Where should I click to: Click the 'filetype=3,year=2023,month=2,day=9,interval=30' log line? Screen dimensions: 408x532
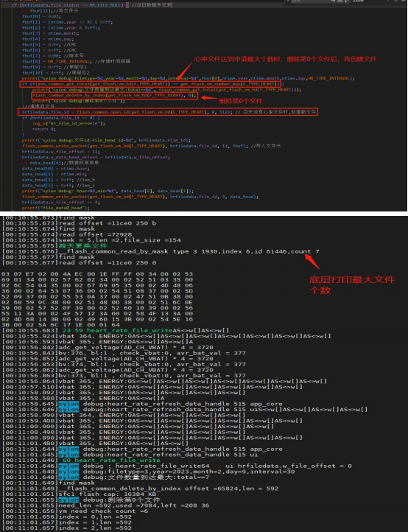tap(148, 472)
